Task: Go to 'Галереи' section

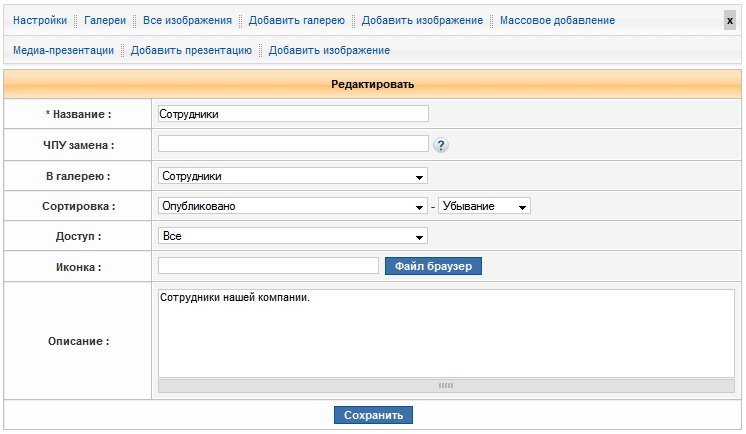Action: (x=105, y=20)
